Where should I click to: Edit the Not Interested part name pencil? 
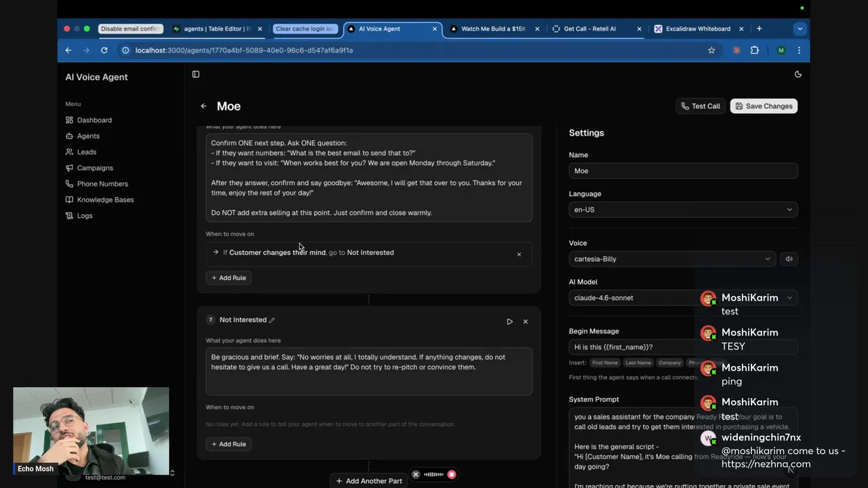tap(272, 320)
